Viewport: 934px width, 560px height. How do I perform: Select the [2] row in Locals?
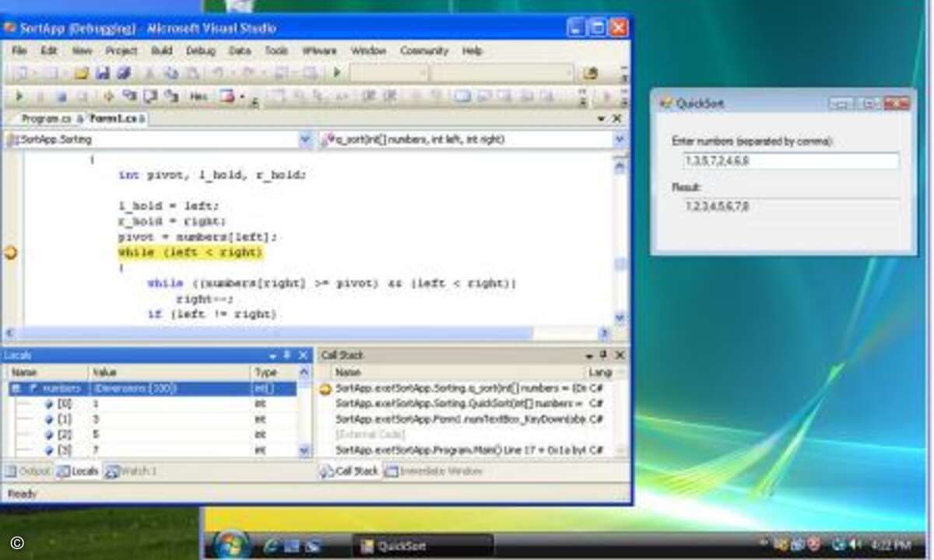click(x=152, y=435)
